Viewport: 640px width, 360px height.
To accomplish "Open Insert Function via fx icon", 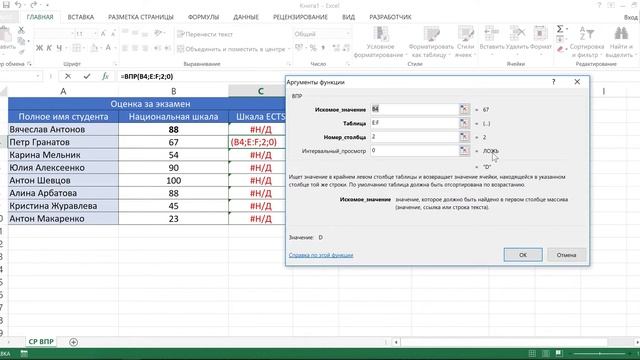I will click(x=105, y=76).
